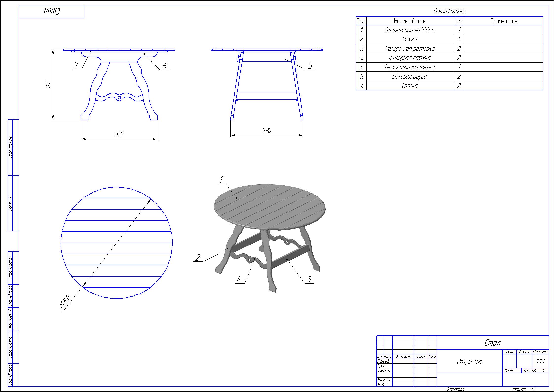The width and height of the screenshot is (554, 392).
Task: Click the 'Стол' title in title block
Action: click(x=492, y=343)
